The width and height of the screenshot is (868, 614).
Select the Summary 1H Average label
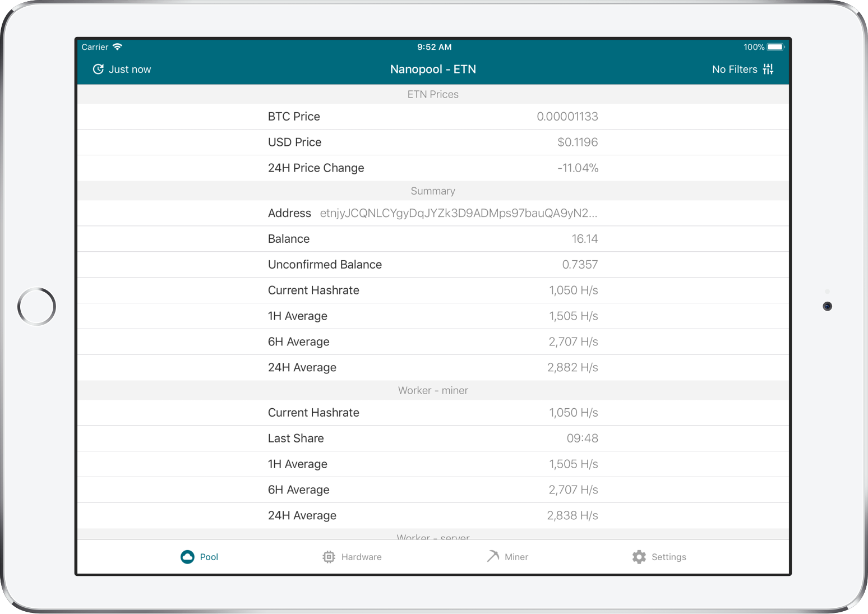click(298, 316)
